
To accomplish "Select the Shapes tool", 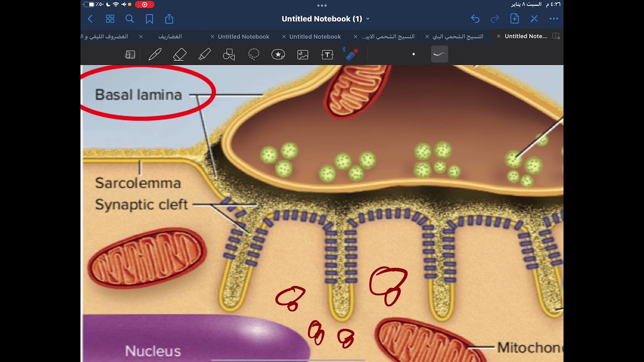I will coord(229,55).
